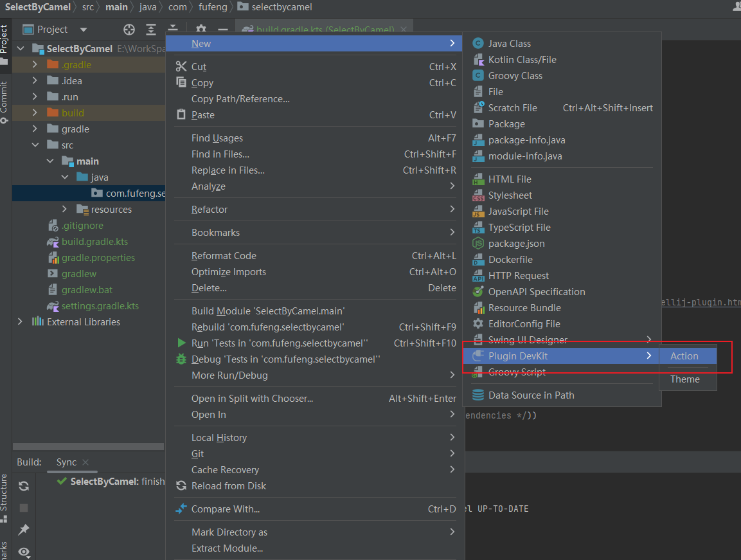Toggle the eye view icon in Build panel
741x560 pixels.
pyautogui.click(x=24, y=552)
